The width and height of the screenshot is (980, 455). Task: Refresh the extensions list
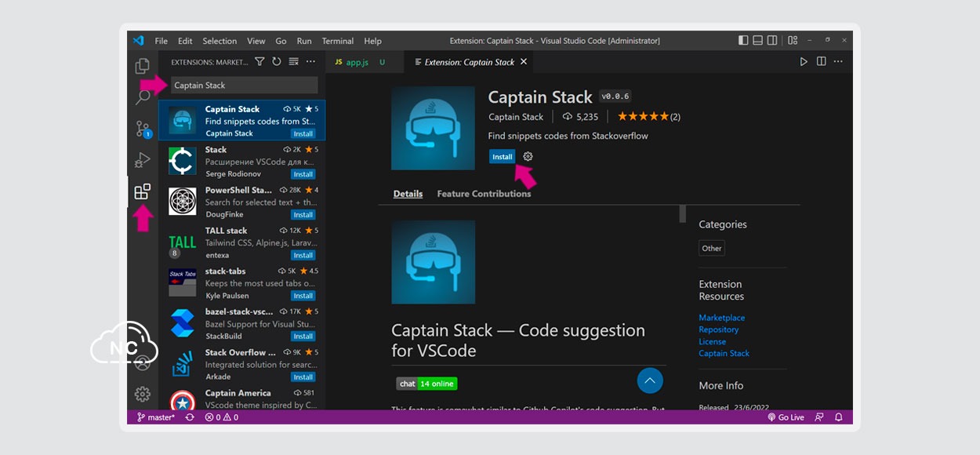click(x=277, y=62)
